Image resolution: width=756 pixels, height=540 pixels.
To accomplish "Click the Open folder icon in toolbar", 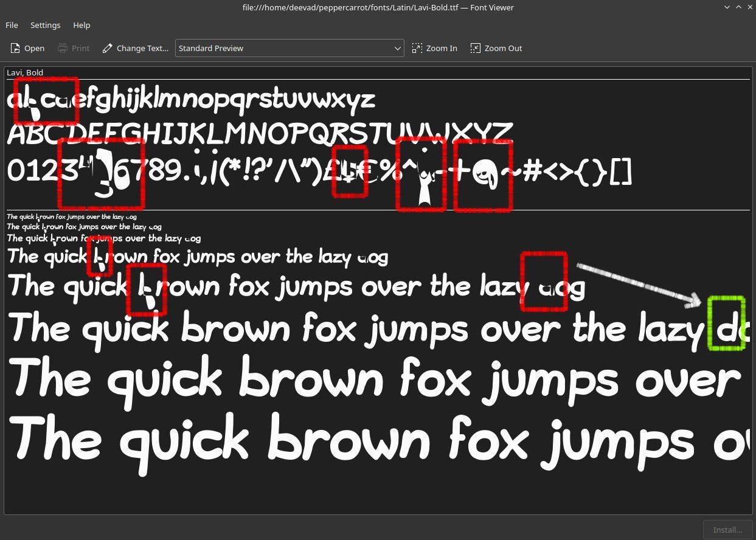I will [x=16, y=48].
